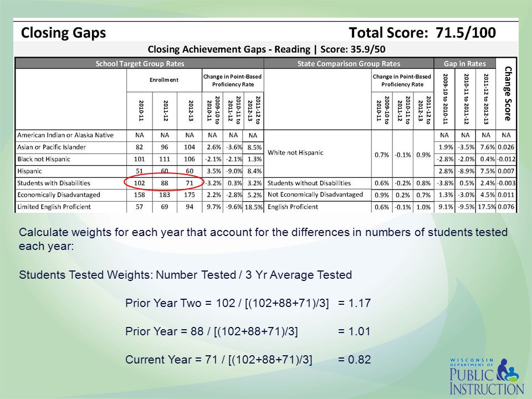Click the Limited English Proficient enrollment 94

click(190, 207)
